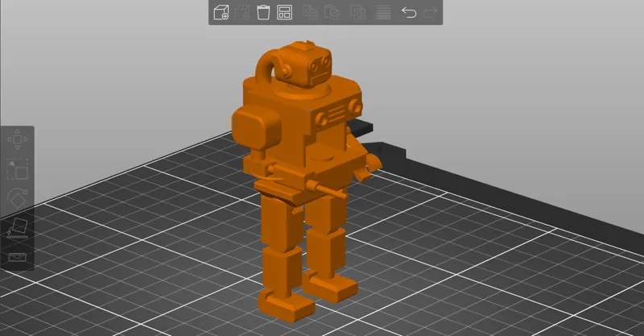Viewport: 644px width, 336px height.
Task: Open variable layer height editing
Action: tap(383, 12)
